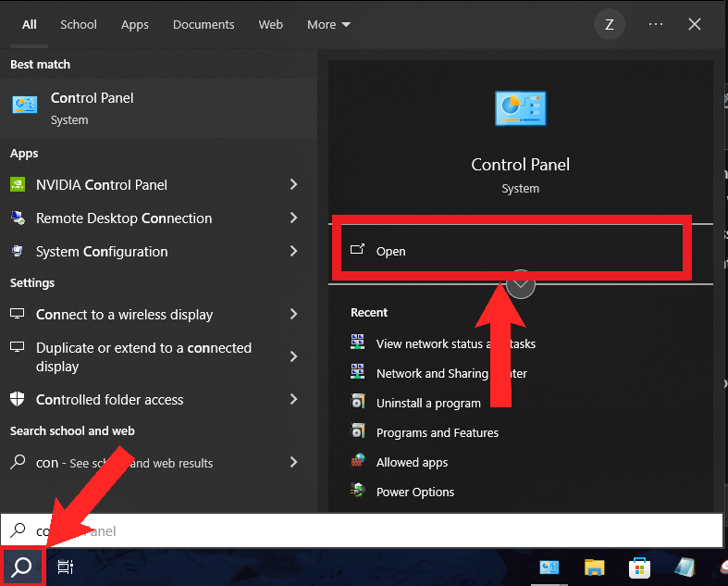Open the three-dot options menu
Image resolution: width=728 pixels, height=586 pixels.
click(656, 25)
